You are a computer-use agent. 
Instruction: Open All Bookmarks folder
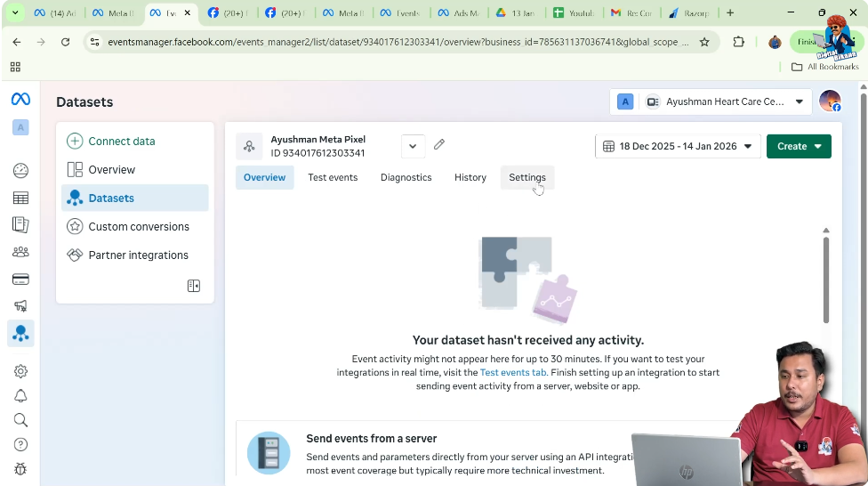[x=824, y=67]
